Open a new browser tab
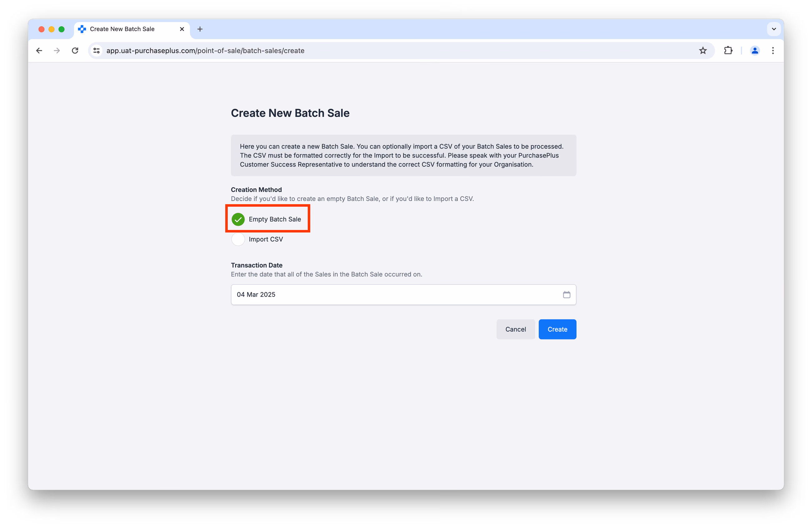 (x=200, y=29)
